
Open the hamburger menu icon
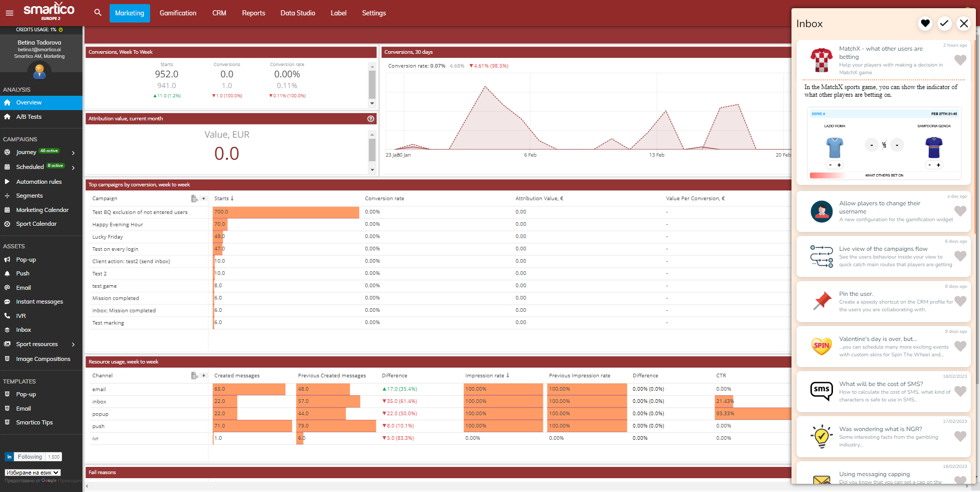pos(9,13)
